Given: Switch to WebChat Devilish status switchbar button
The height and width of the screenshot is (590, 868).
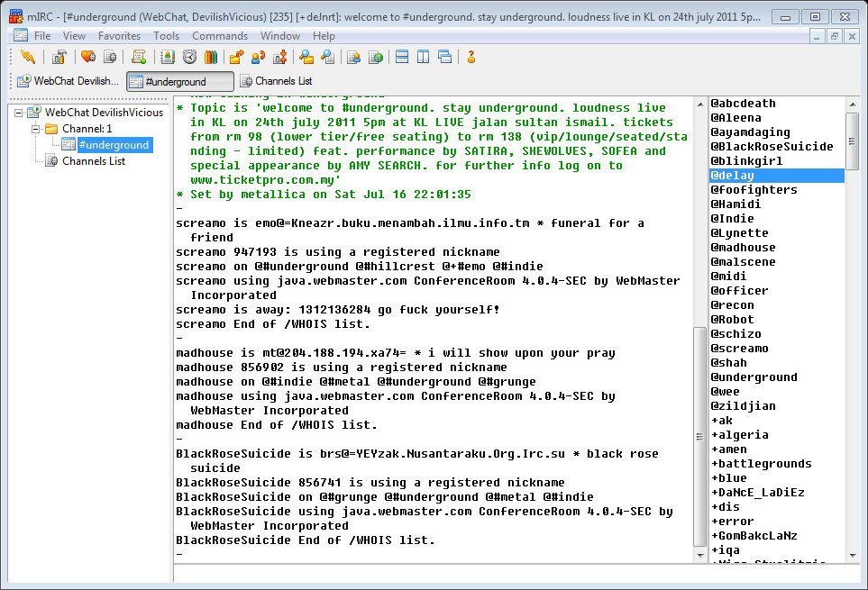Looking at the screenshot, I should pos(68,81).
